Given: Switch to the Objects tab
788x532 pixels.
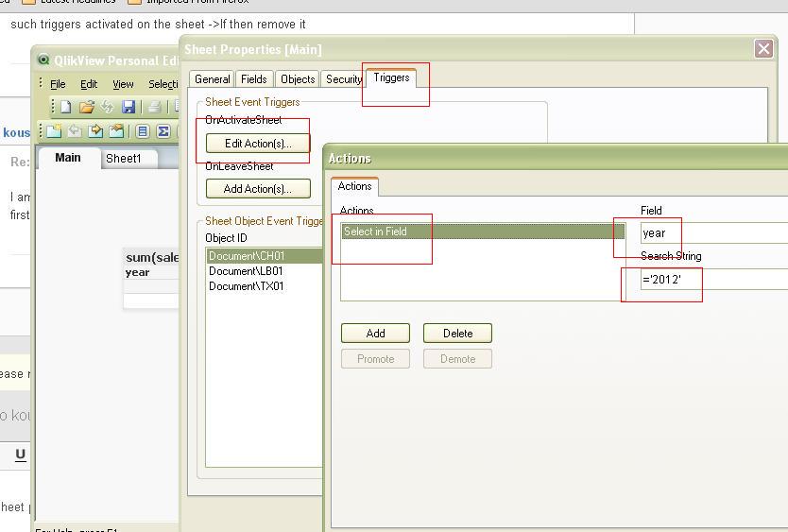Looking at the screenshot, I should click(x=298, y=79).
